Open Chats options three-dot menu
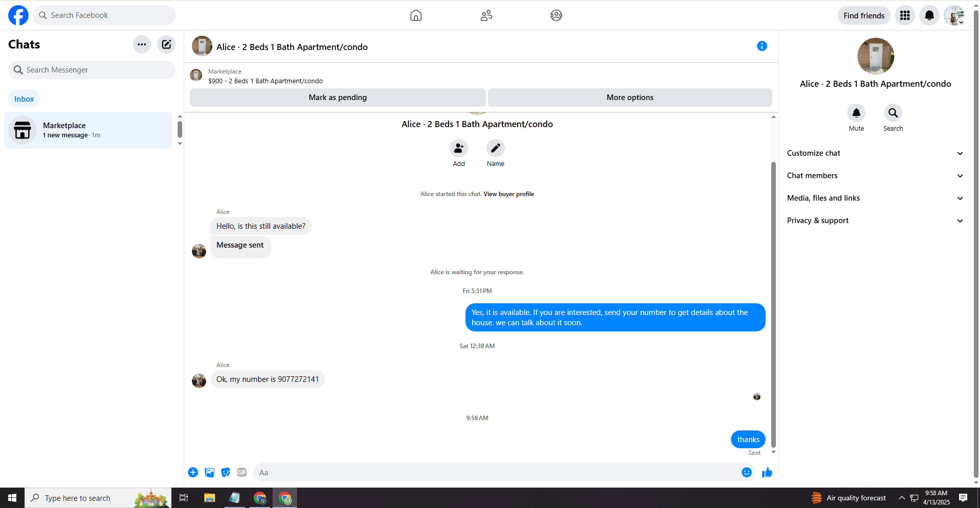Screen dimensions: 980x508 pyautogui.click(x=142, y=44)
